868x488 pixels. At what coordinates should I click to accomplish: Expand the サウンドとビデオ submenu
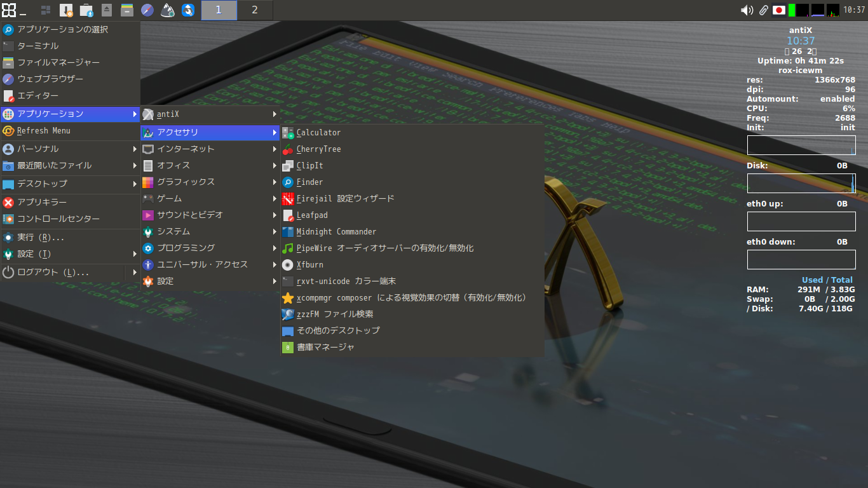[210, 215]
